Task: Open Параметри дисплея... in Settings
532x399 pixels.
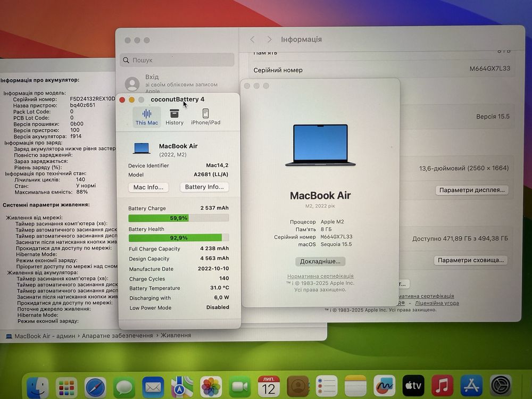Action: click(x=472, y=190)
